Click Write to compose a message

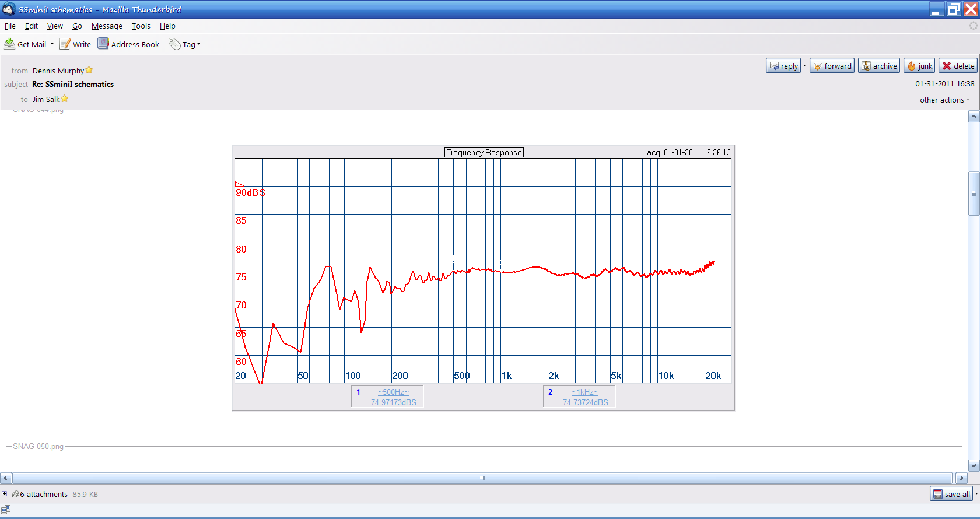coord(75,44)
